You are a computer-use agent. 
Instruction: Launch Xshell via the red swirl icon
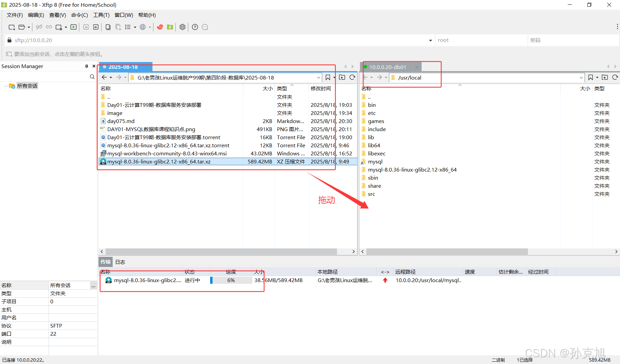click(x=160, y=27)
